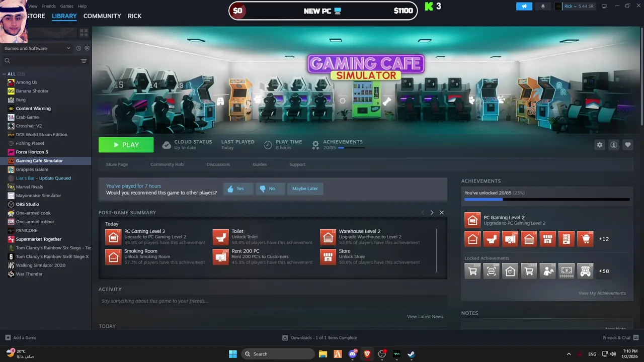Image resolution: width=644 pixels, height=362 pixels.
Task: Click the PC Gaming Level 2 achievement icon
Action: click(113, 237)
